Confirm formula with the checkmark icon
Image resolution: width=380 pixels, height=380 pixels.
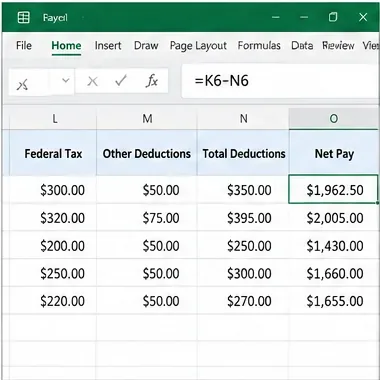tap(121, 81)
